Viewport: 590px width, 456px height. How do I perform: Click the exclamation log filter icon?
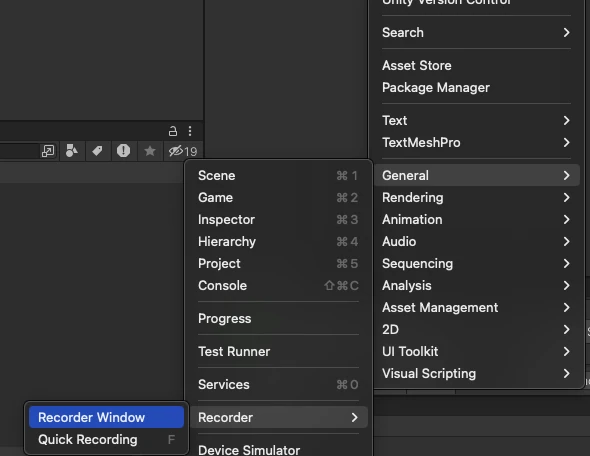(123, 150)
